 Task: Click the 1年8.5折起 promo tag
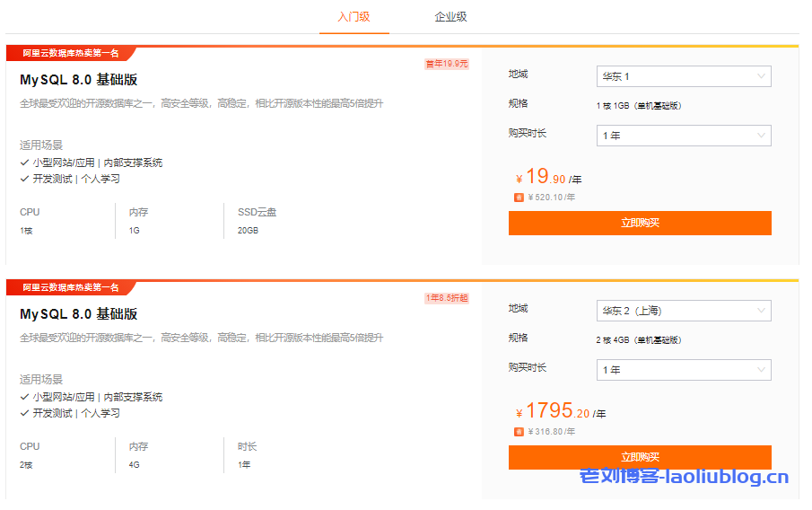click(447, 298)
